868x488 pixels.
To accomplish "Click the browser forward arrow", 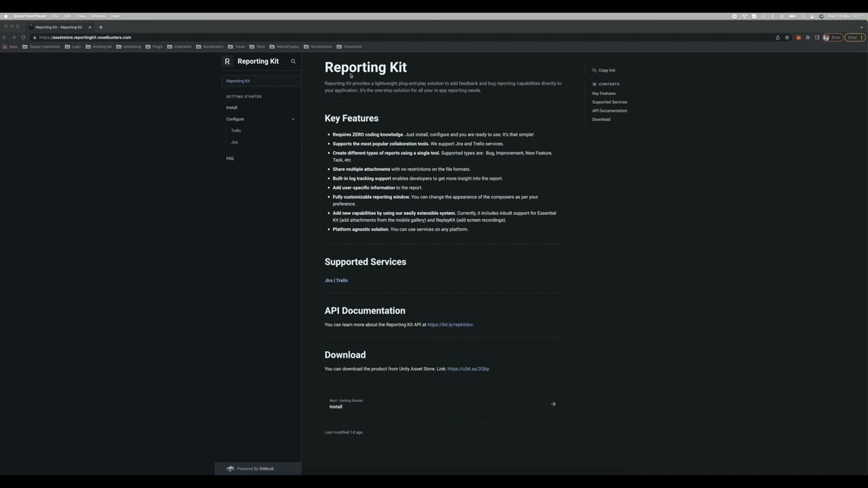I will [x=14, y=37].
